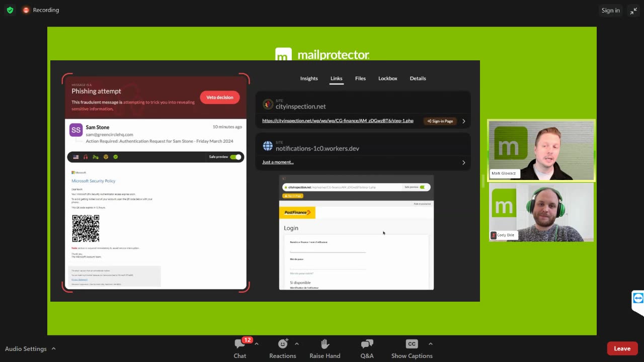Click Microsoft Security Policy heading in the email
This screenshot has height=362, width=644.
pos(94,181)
